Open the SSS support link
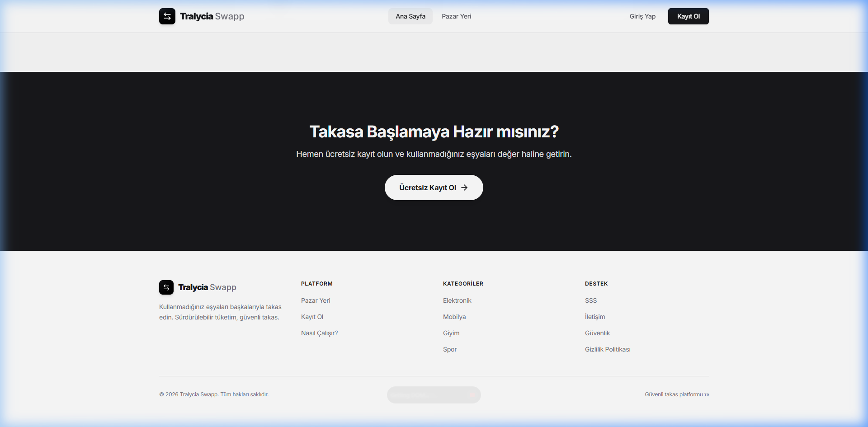This screenshot has height=427, width=868. coord(591,300)
